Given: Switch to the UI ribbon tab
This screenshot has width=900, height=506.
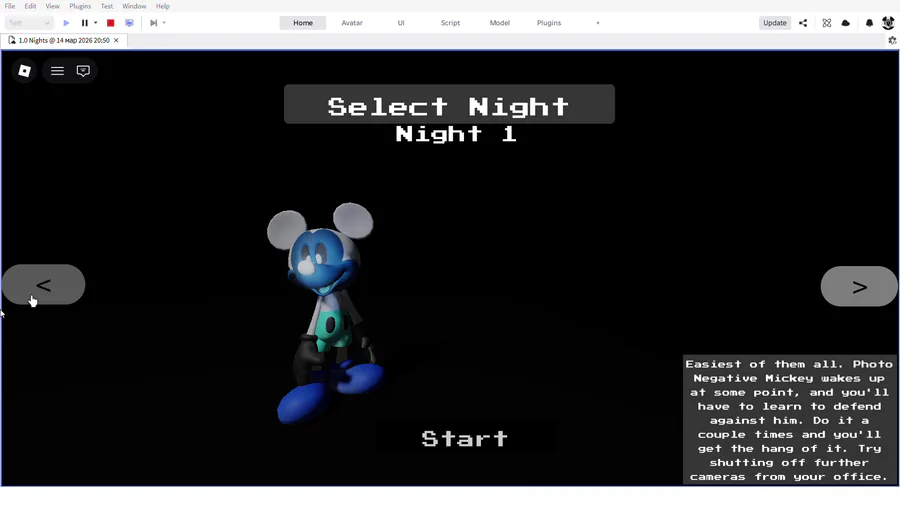Looking at the screenshot, I should [401, 23].
